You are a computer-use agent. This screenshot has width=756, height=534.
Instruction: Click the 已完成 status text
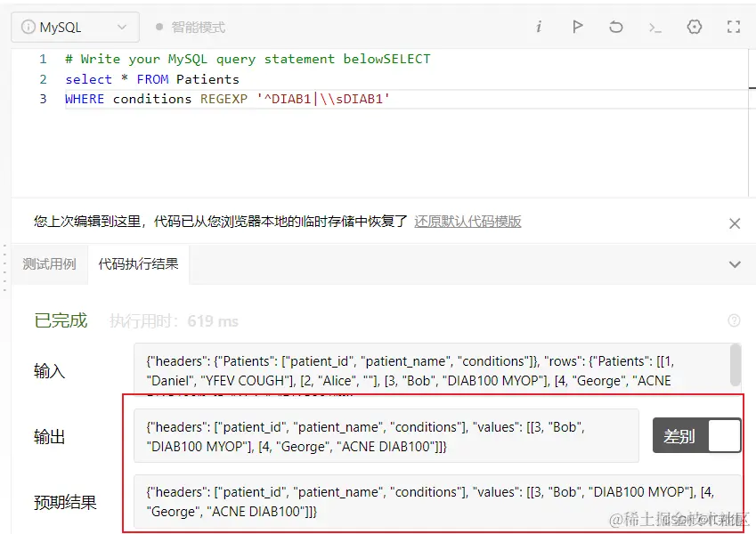61,320
